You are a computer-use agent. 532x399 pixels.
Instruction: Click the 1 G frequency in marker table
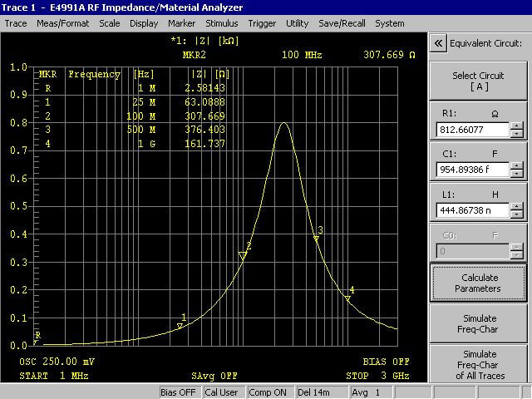(146, 144)
